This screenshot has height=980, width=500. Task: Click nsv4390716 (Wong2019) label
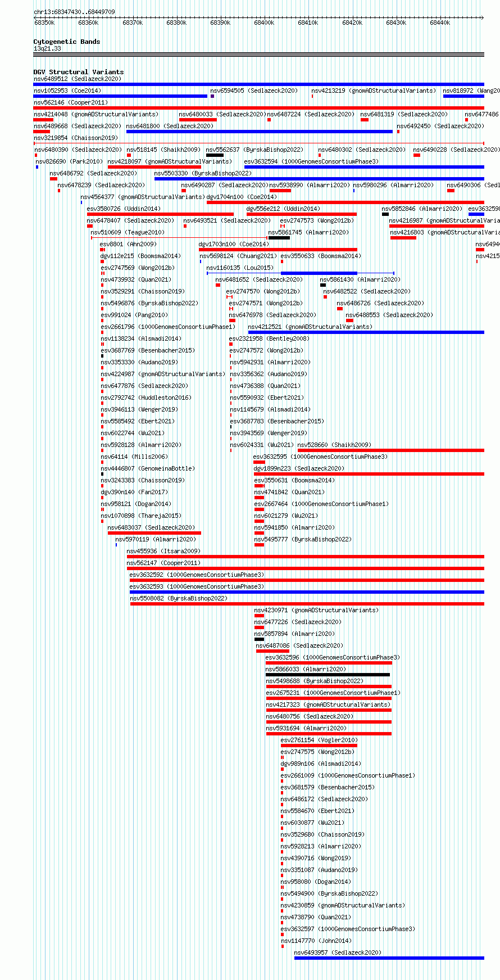(316, 858)
